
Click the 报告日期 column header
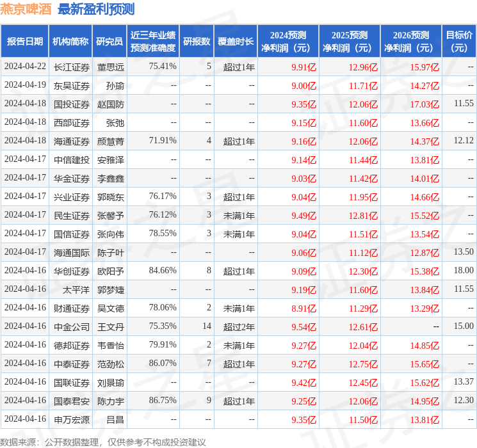point(24,42)
